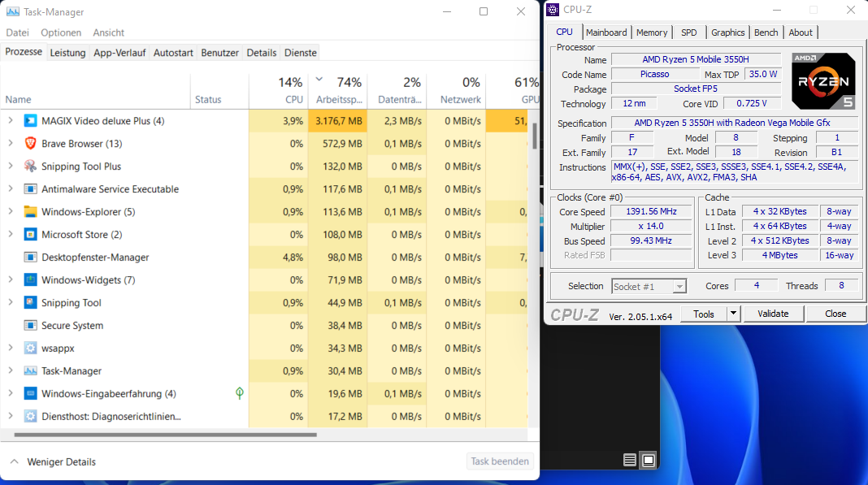Expand the Windows-Widgets process group

click(x=10, y=279)
